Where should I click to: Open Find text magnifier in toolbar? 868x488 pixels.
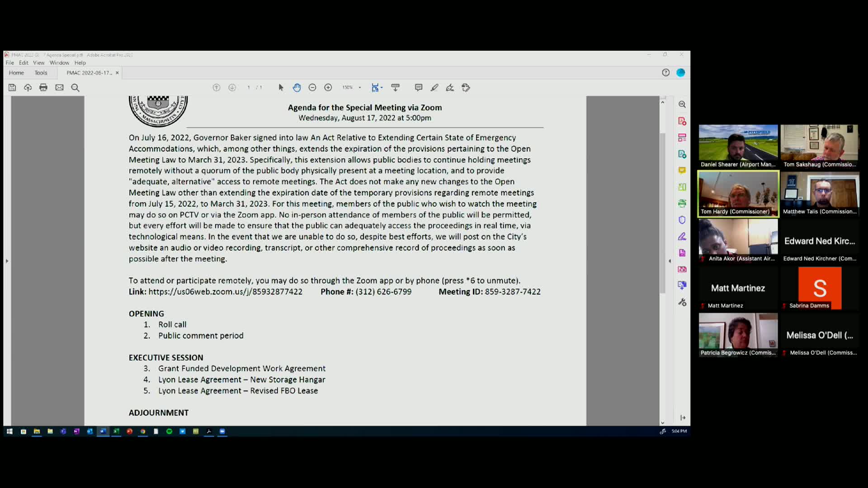pyautogui.click(x=75, y=88)
